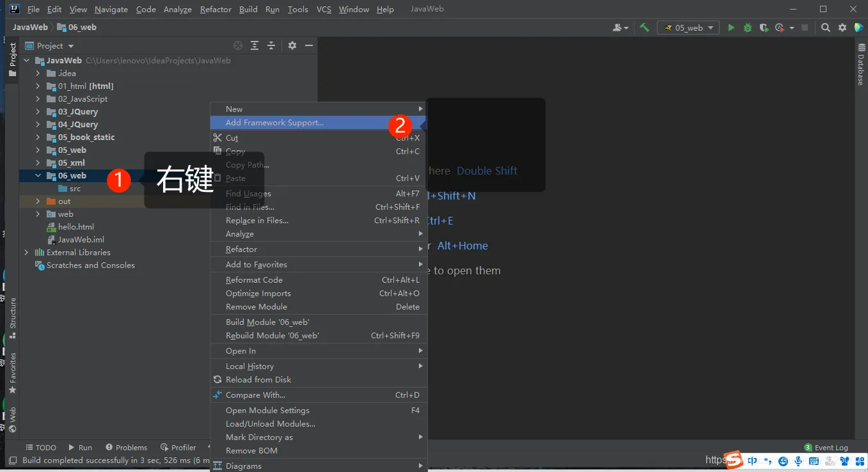Click Collapse All in the Project panel

point(271,45)
